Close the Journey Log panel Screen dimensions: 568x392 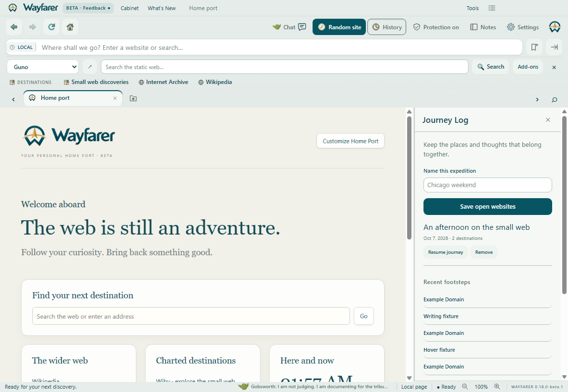[x=548, y=120]
